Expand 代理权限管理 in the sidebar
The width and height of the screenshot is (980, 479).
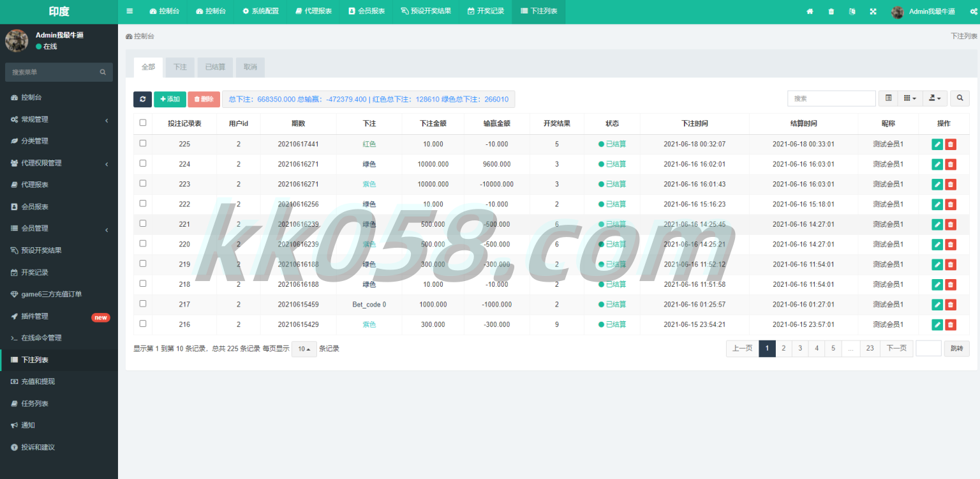[59, 163]
